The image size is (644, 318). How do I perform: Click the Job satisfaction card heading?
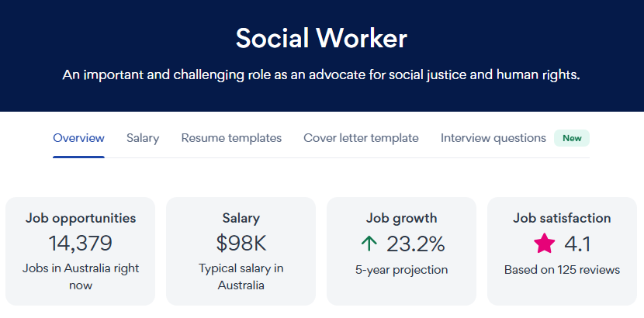point(562,218)
